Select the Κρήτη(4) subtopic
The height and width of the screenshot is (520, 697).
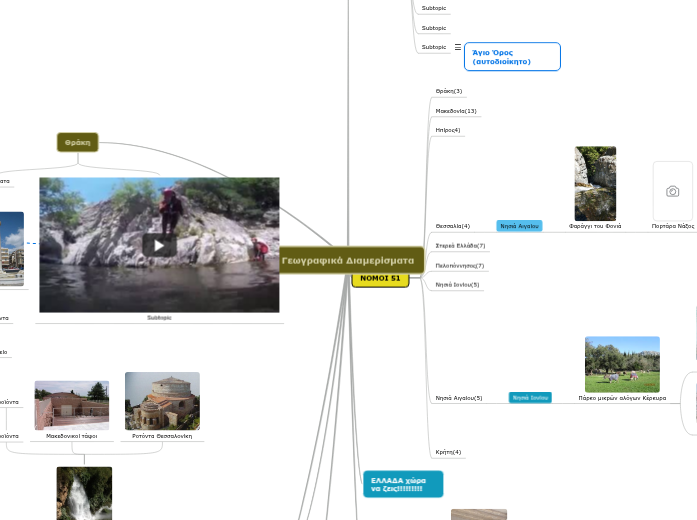tap(449, 452)
